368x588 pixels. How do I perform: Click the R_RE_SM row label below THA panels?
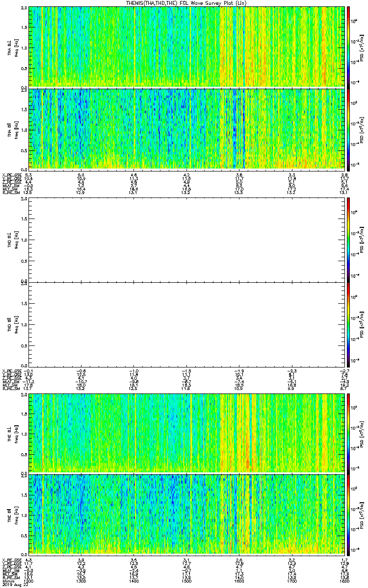coord(11,193)
